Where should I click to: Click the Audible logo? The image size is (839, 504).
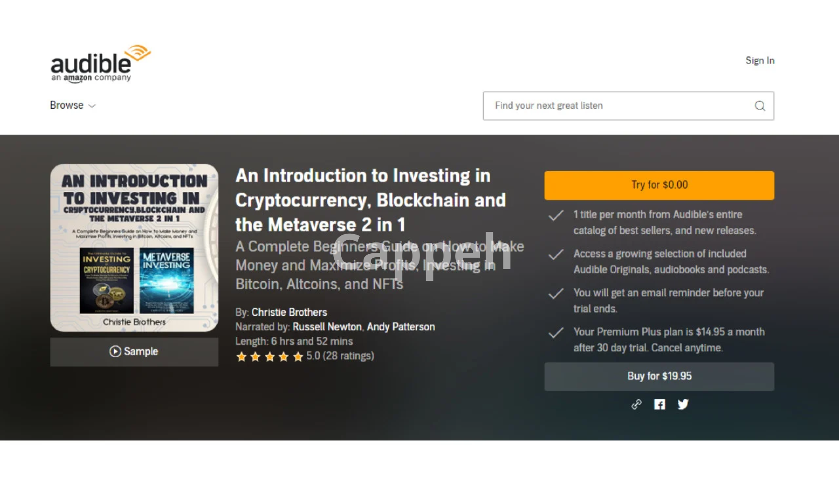coord(101,64)
